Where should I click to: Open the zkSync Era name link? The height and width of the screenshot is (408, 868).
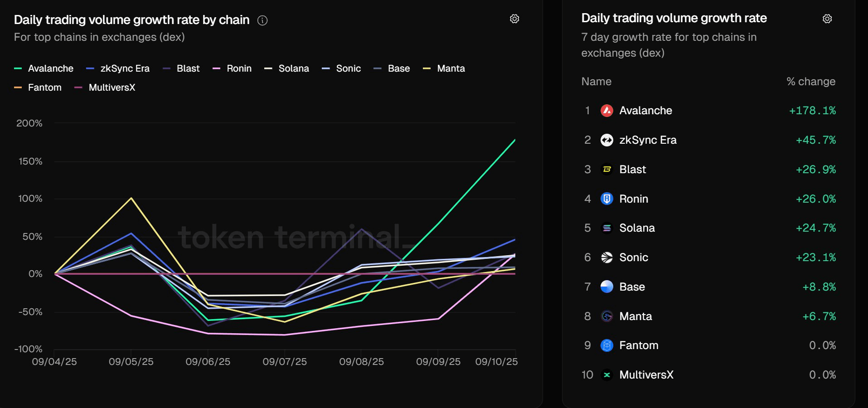click(648, 140)
